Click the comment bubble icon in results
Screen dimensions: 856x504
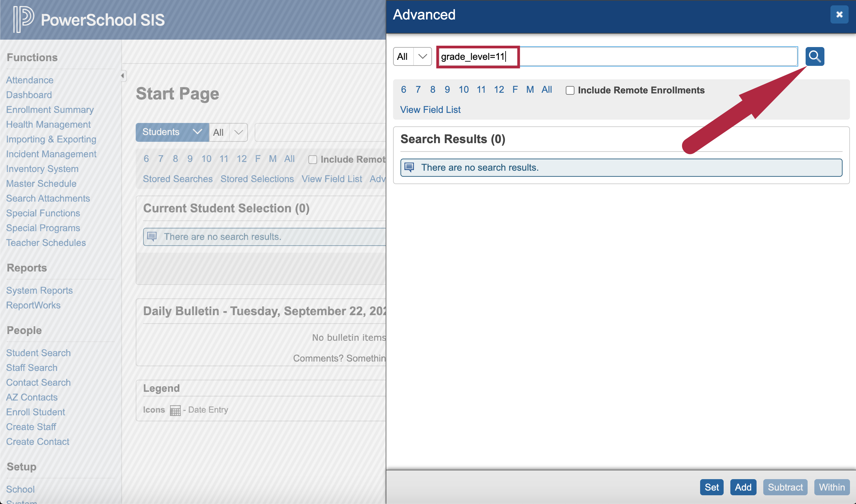coord(409,167)
